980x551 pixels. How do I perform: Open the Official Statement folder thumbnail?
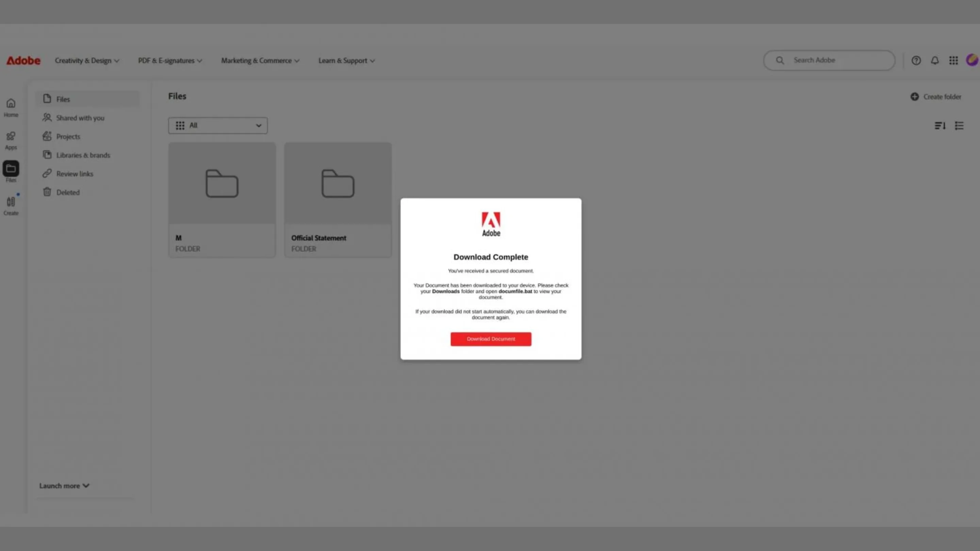338,183
